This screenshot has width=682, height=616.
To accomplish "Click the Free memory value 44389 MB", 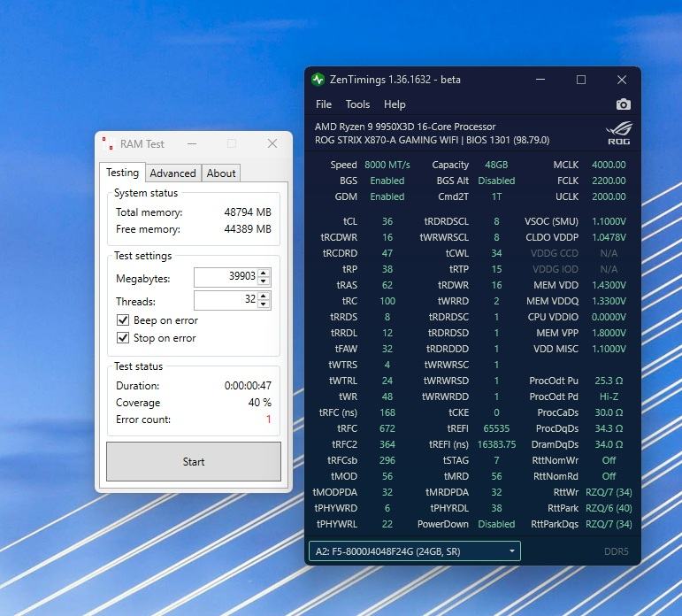I will (248, 229).
